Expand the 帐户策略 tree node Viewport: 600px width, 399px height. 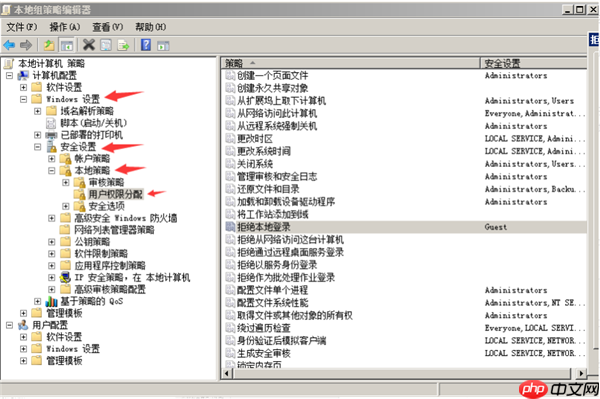tap(51, 158)
